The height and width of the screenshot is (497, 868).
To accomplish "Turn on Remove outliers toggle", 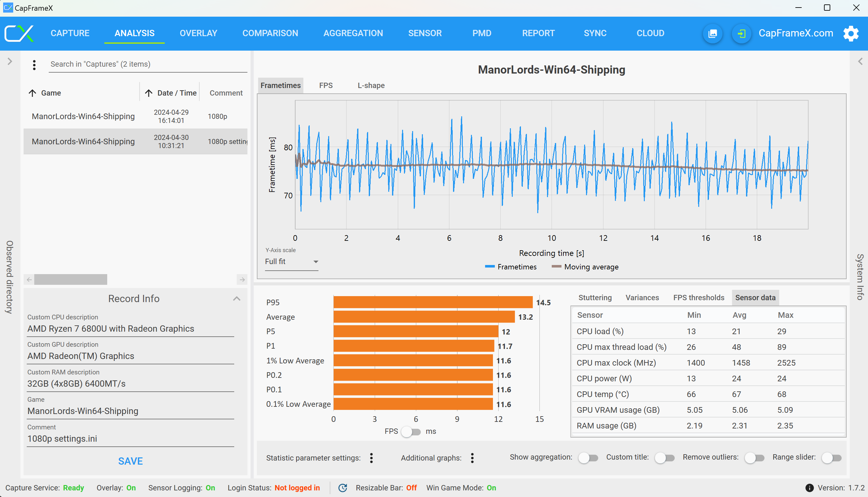I will [x=754, y=458].
